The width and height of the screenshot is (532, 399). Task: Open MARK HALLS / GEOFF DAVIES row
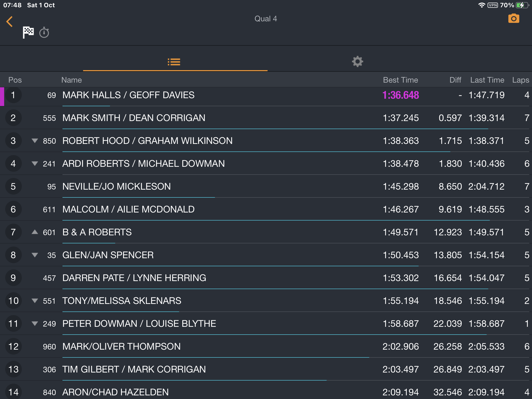[266, 95]
